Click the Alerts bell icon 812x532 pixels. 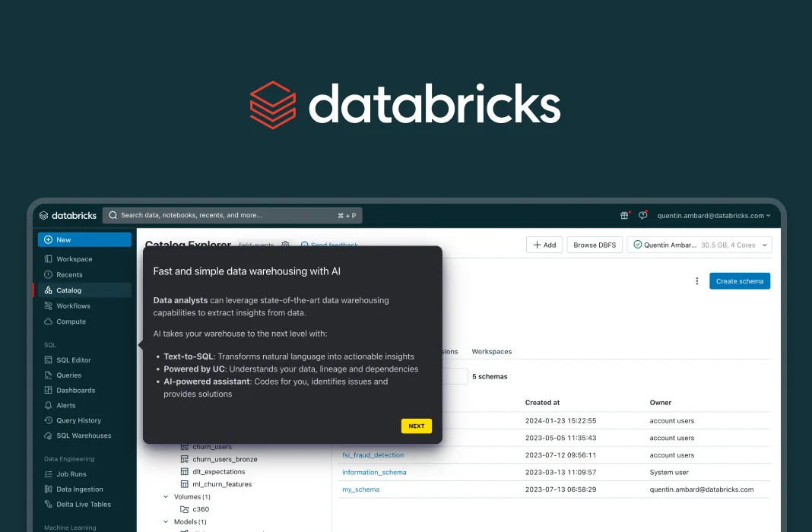pyautogui.click(x=48, y=405)
